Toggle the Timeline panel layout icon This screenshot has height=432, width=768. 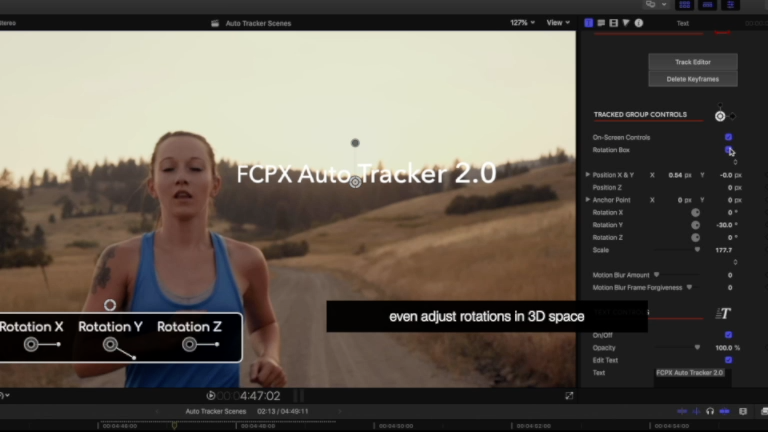707,5
